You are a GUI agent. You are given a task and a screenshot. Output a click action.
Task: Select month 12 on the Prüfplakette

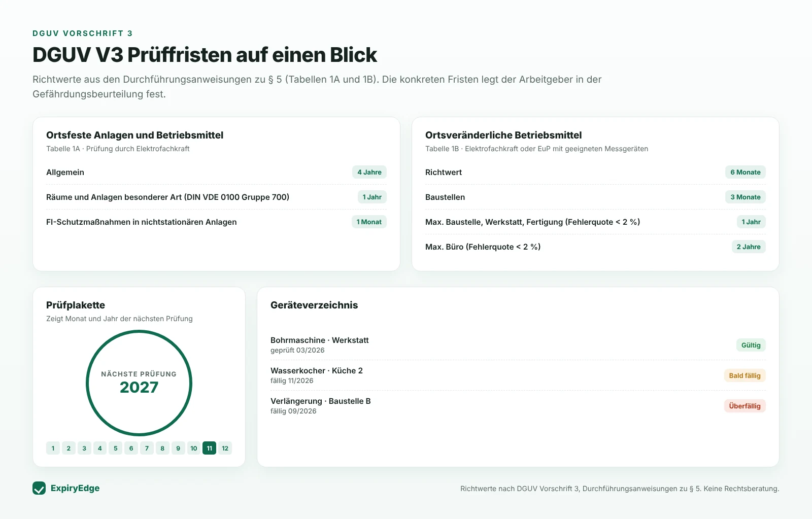tap(225, 448)
